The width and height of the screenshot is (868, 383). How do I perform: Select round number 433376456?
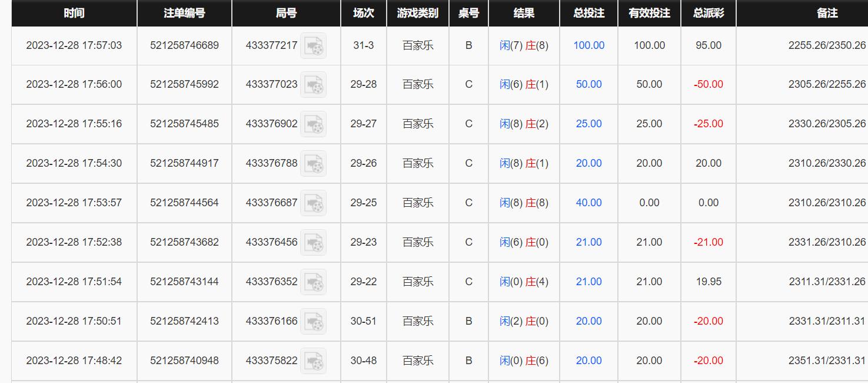click(x=271, y=242)
